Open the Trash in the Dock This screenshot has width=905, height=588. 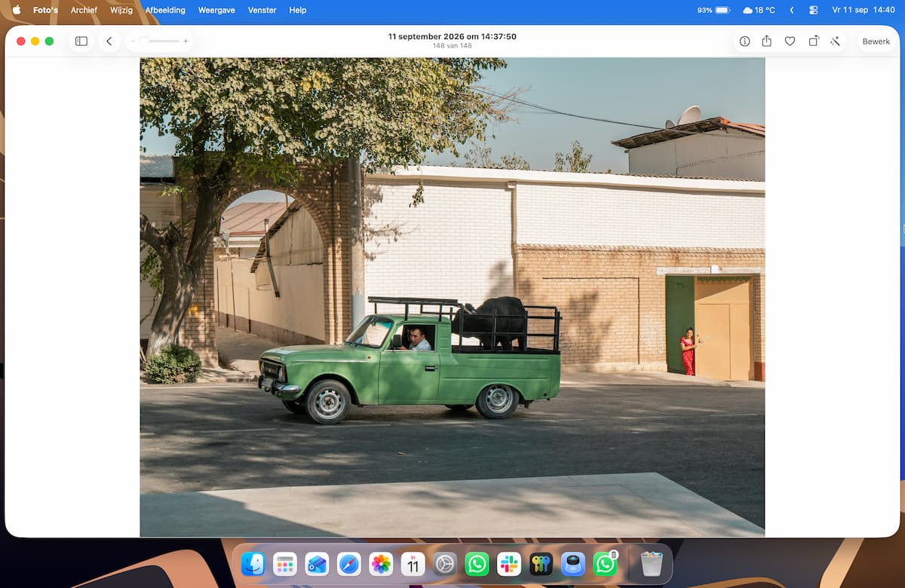[x=652, y=564]
